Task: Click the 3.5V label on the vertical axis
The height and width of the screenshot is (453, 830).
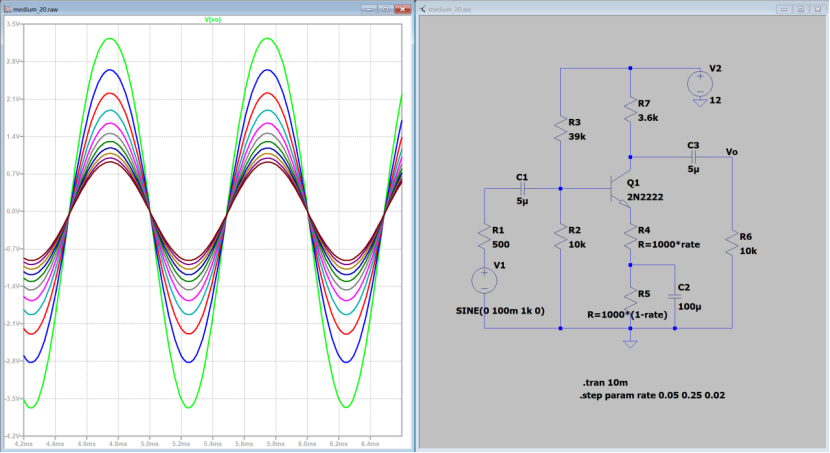Action: 14,24
